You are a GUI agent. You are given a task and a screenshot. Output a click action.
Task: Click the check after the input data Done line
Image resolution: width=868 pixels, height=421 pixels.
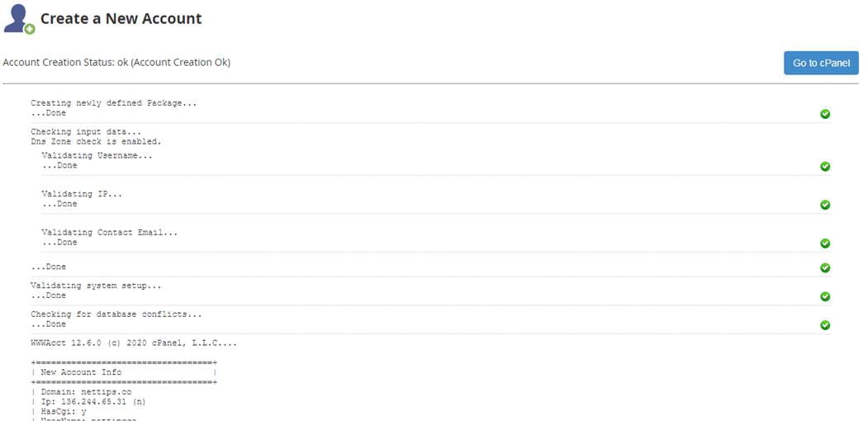pyautogui.click(x=824, y=267)
